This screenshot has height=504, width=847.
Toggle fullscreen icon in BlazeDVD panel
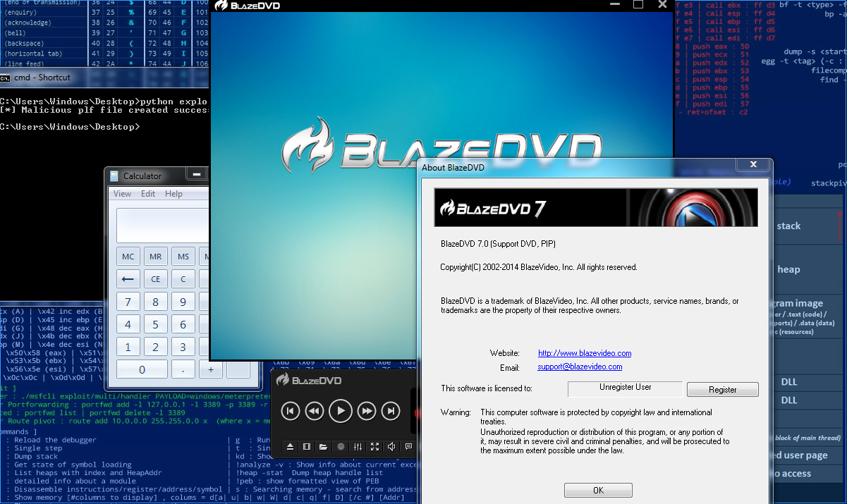coord(374,446)
